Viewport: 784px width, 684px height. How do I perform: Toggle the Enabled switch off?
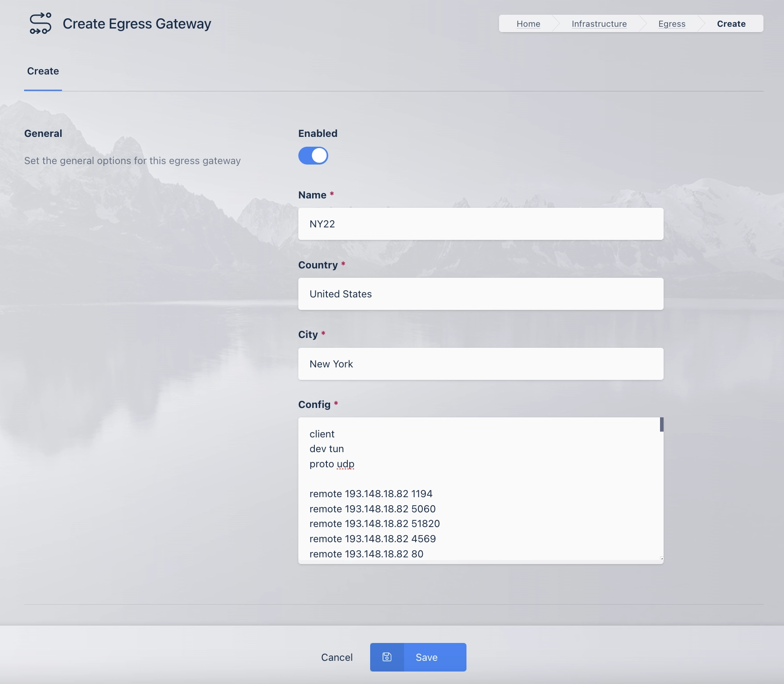pyautogui.click(x=313, y=156)
